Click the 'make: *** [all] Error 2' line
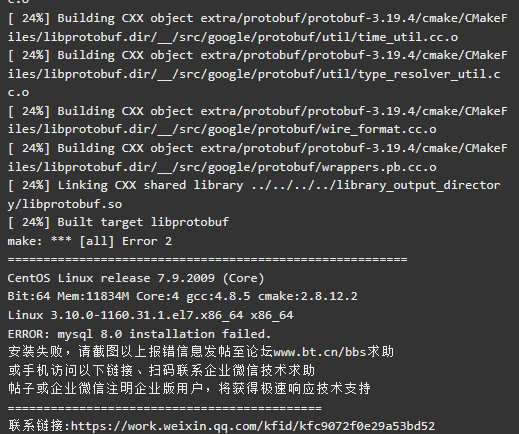The width and height of the screenshot is (519, 434). pyautogui.click(x=90, y=241)
